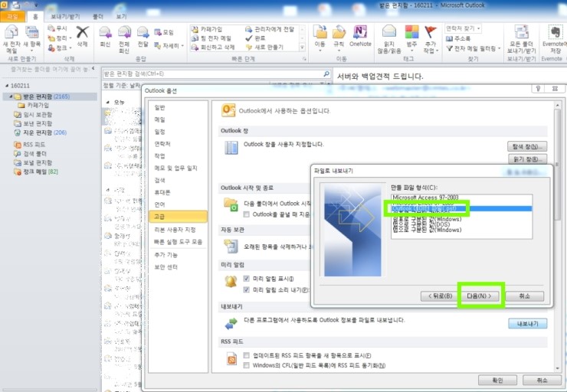Select the 새로 만들기 quick step
This screenshot has width=567, height=392.
pyautogui.click(x=264, y=47)
